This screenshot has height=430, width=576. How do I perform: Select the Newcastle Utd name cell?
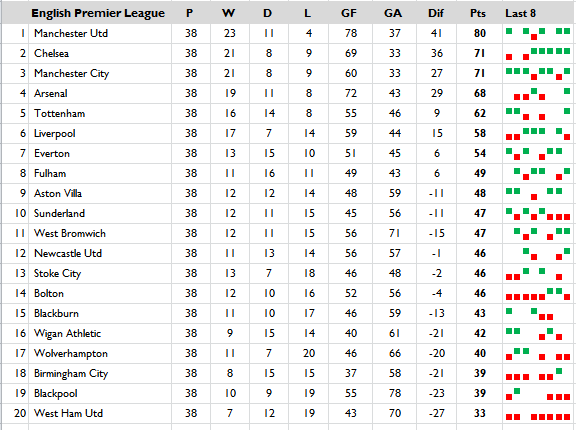pos(100,254)
